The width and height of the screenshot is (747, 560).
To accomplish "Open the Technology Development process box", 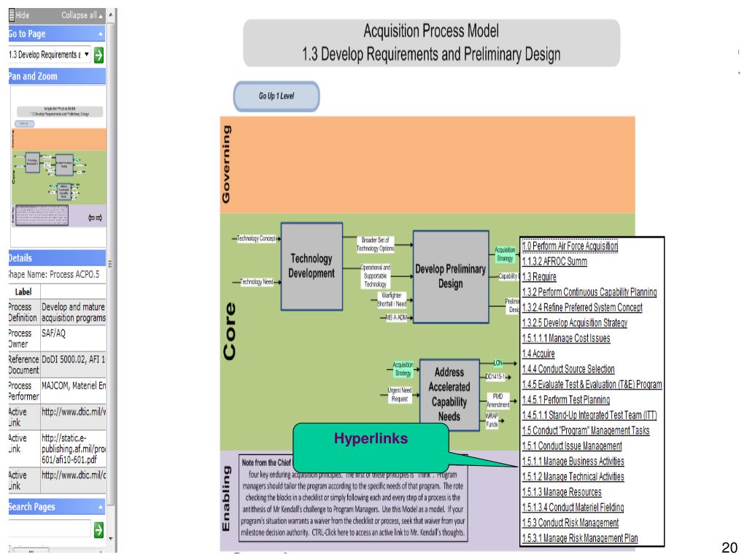I will tap(311, 266).
